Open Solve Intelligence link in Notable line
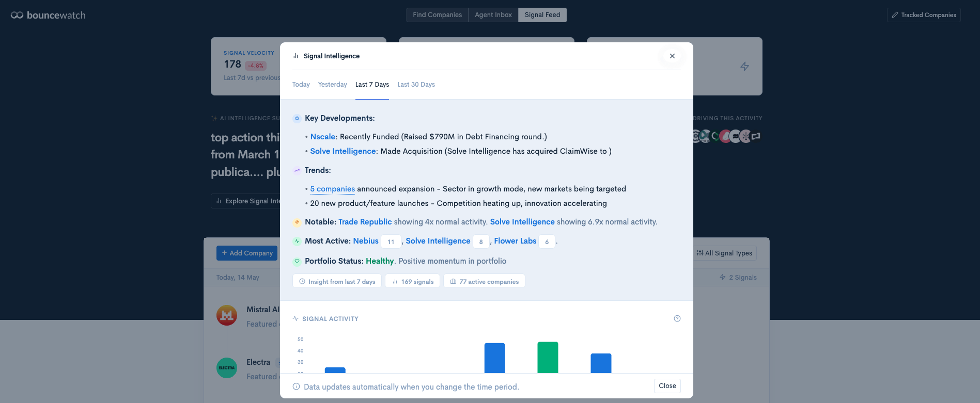Image resolution: width=980 pixels, height=403 pixels. 522,222
